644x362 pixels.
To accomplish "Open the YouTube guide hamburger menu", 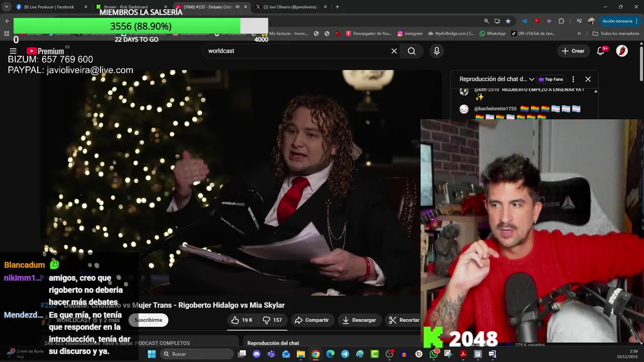I will tap(13, 51).
